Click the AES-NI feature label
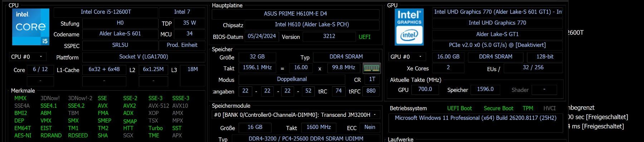 [23, 136]
